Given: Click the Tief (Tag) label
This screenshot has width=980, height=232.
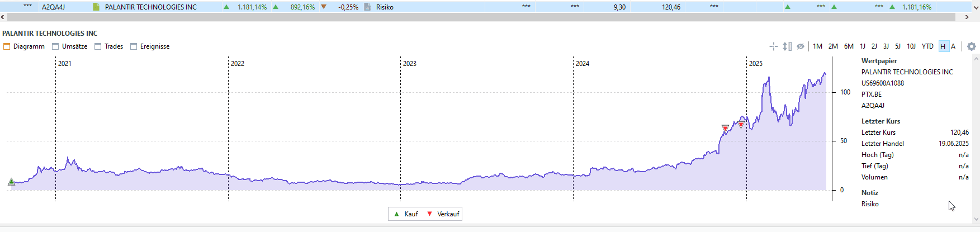Looking at the screenshot, I should [875, 166].
